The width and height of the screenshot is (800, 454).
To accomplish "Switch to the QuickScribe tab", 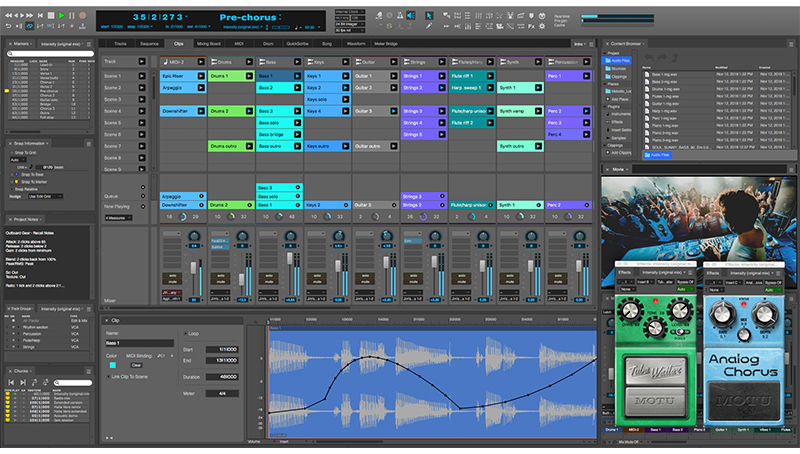I will [297, 44].
